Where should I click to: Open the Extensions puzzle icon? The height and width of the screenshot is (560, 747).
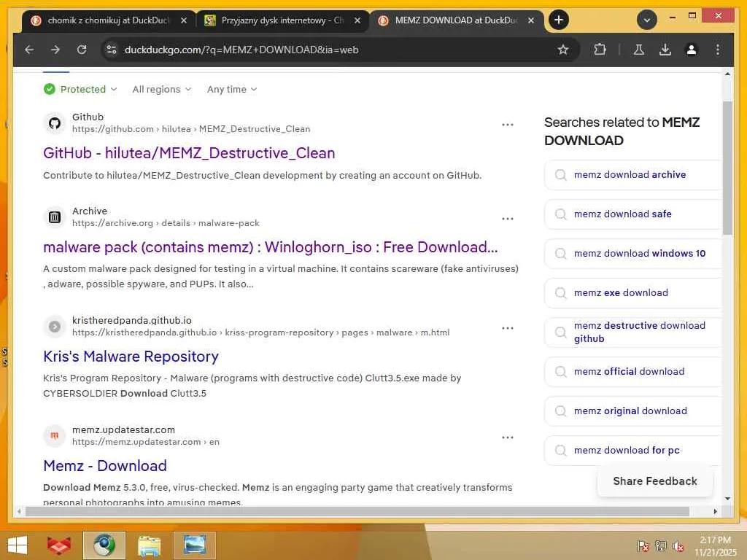click(x=600, y=50)
